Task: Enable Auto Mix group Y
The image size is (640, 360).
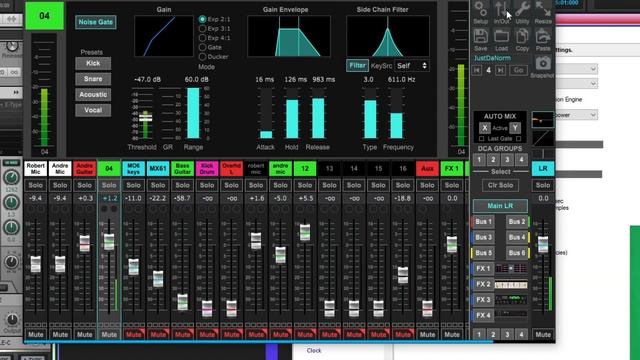Action: [x=515, y=128]
